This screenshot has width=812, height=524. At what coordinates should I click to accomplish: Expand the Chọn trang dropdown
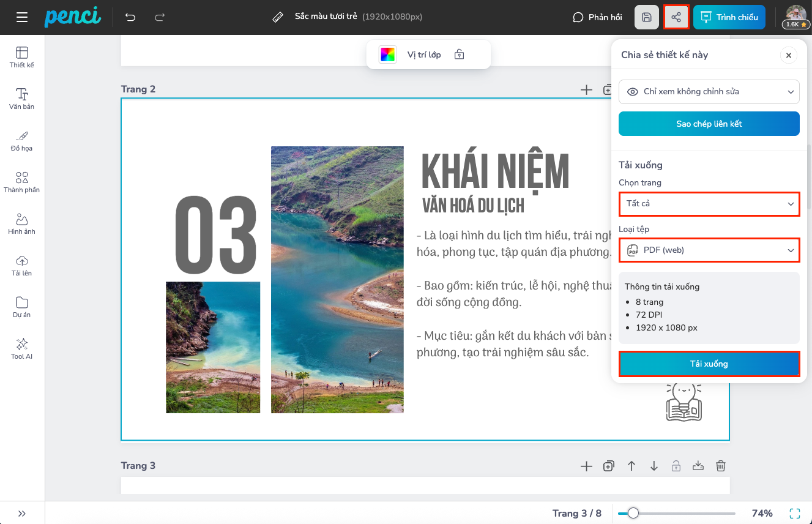pos(709,204)
